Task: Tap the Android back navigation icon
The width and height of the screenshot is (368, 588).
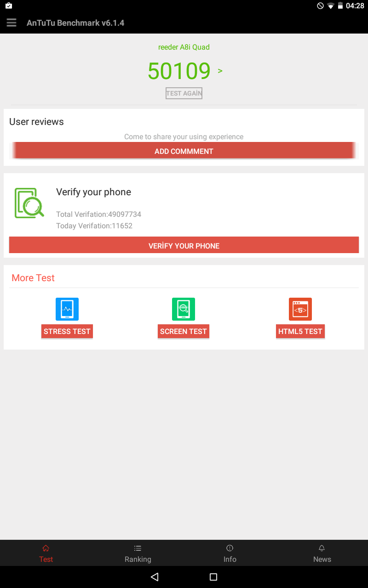Action: (x=155, y=577)
